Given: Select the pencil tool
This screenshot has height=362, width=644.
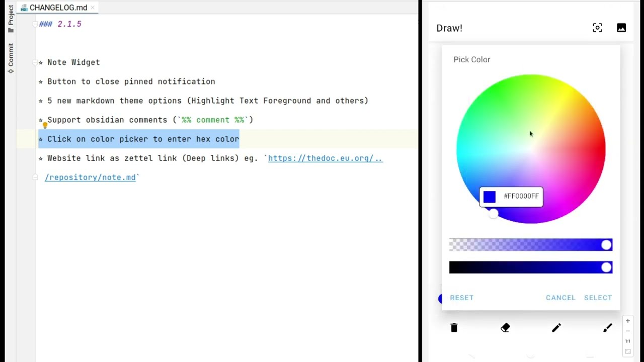Looking at the screenshot, I should tap(556, 328).
